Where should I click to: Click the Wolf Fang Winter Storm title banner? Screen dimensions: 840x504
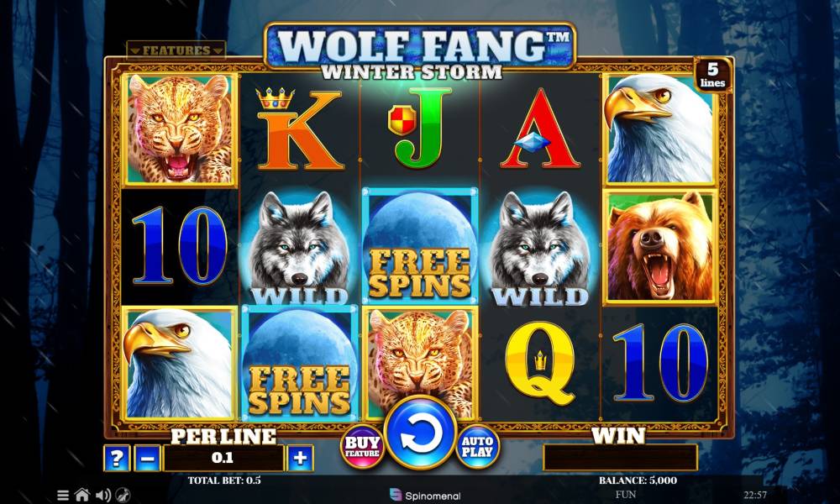click(x=420, y=51)
